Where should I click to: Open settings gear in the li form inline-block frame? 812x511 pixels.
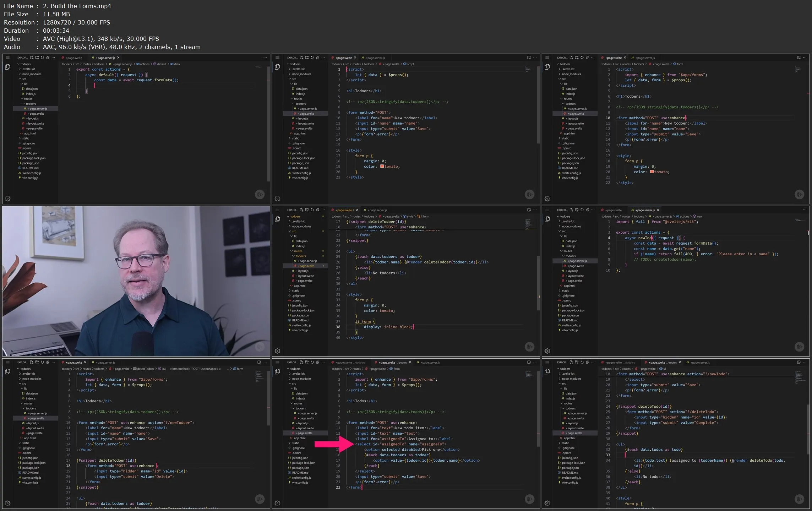coord(277,351)
